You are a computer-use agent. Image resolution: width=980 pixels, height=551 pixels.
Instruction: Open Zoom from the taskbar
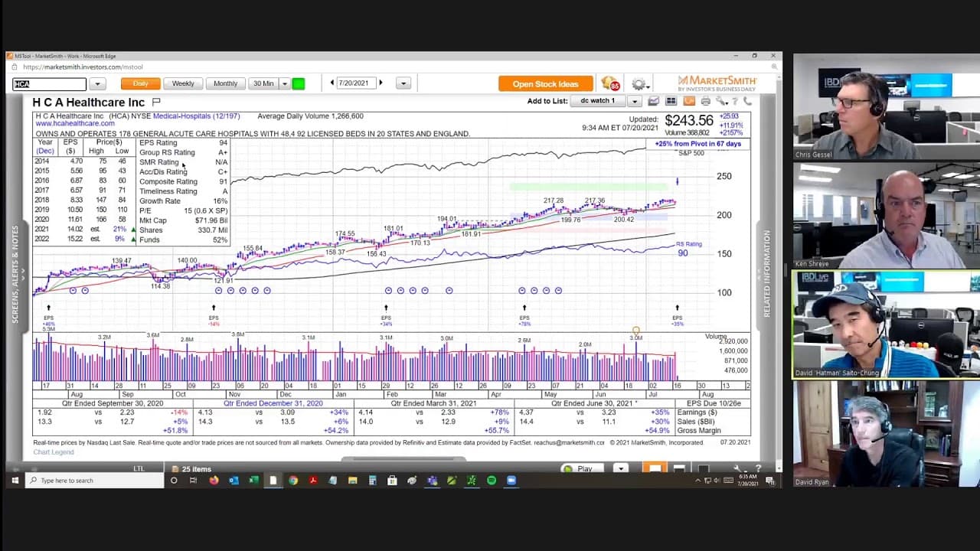[x=511, y=481]
